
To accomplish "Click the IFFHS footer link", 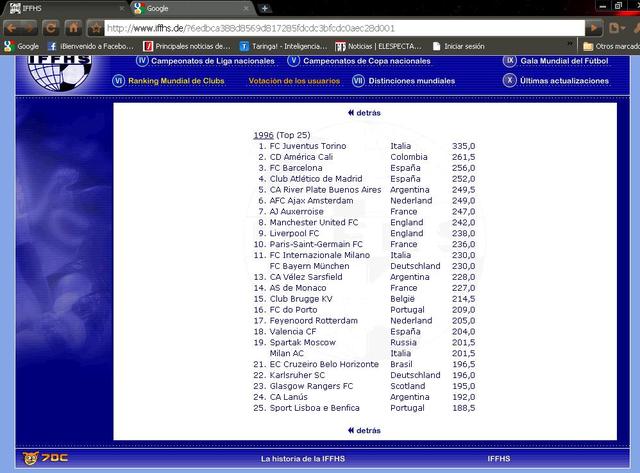I will (x=499, y=459).
